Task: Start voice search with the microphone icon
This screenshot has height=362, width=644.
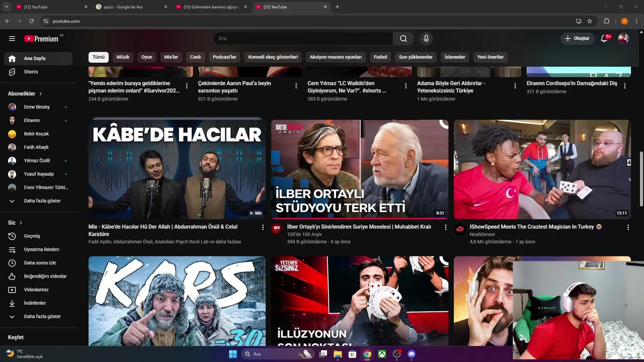Action: (426, 39)
